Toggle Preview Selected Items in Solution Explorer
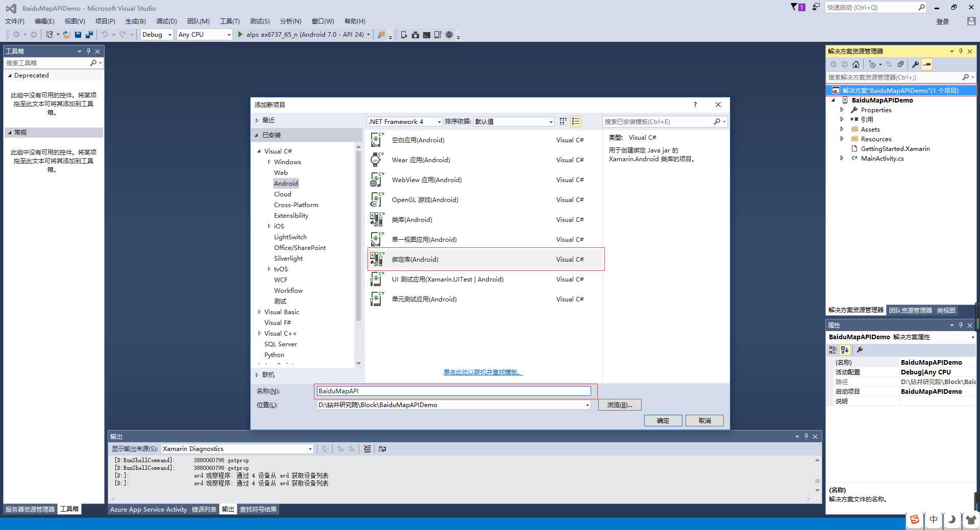This screenshot has height=530, width=980. [927, 64]
